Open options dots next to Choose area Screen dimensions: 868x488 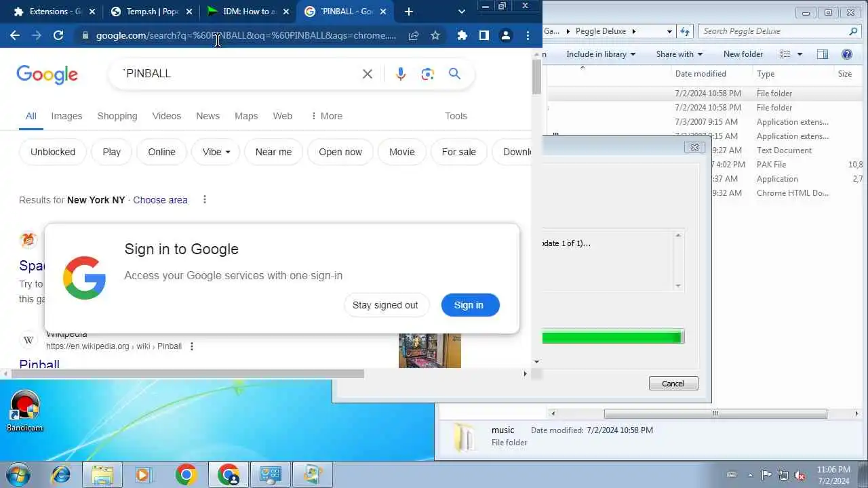click(x=204, y=199)
